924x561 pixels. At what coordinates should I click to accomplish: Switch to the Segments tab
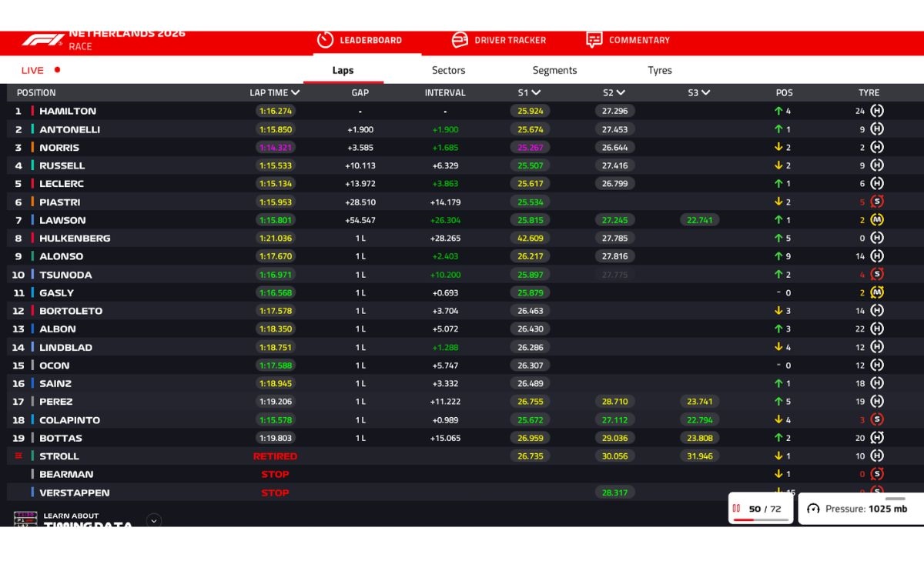[x=554, y=70]
